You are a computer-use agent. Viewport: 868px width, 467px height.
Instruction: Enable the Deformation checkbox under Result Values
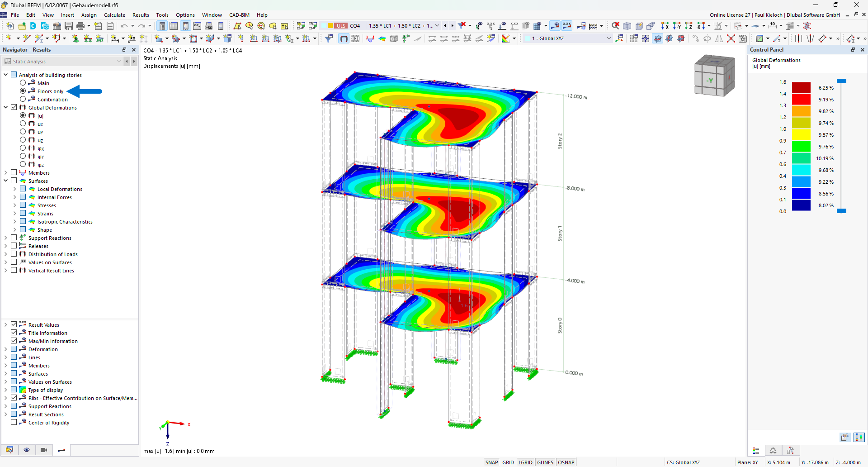14,349
